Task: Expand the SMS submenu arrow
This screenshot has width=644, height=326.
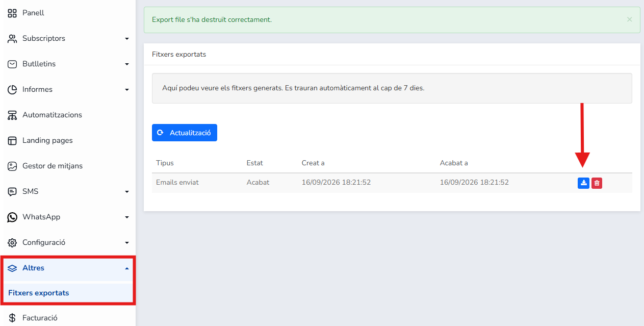Action: (x=127, y=192)
